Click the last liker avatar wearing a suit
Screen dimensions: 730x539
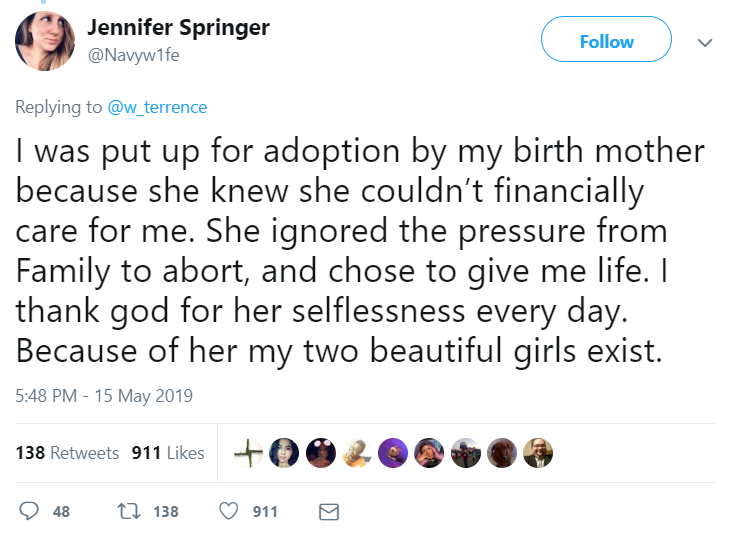(x=538, y=453)
